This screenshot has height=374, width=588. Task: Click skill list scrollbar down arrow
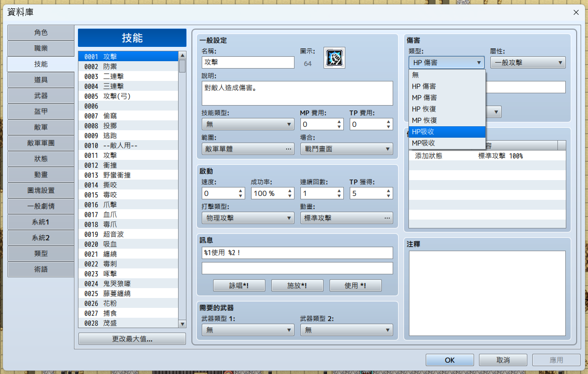click(182, 324)
